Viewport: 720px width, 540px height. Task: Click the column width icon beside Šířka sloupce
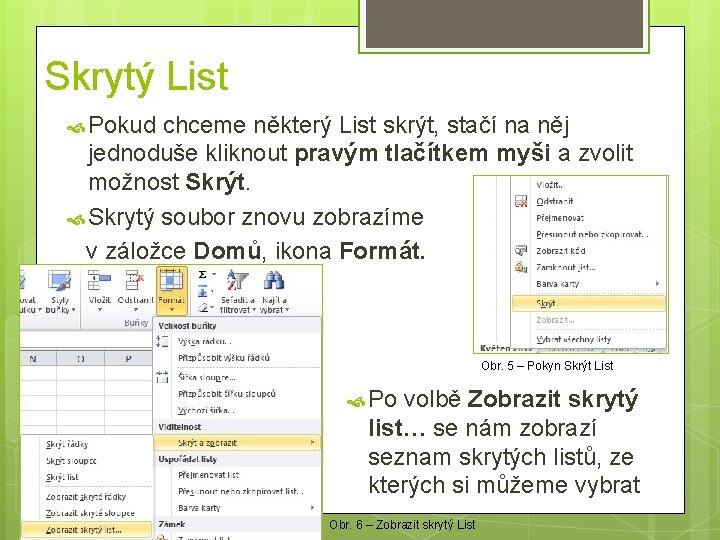162,377
